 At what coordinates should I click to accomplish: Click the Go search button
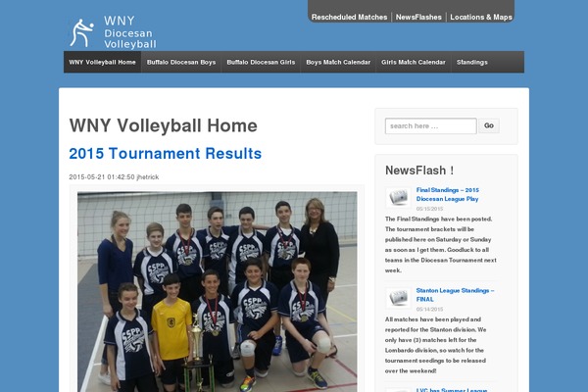(x=489, y=125)
